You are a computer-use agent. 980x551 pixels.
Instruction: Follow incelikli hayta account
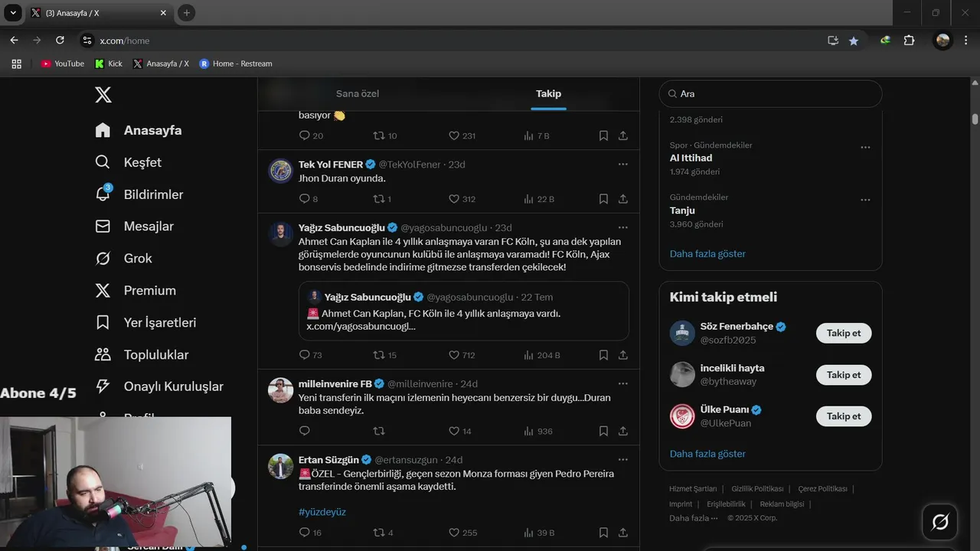pos(844,375)
